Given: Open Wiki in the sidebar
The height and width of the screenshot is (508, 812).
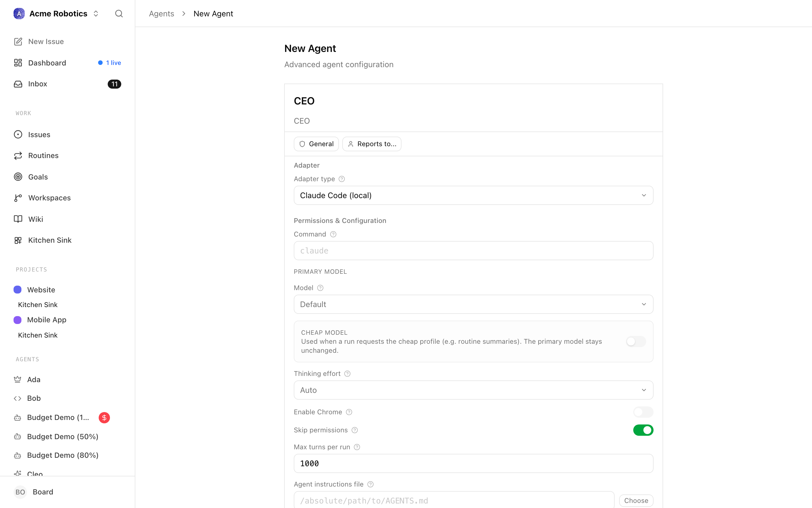Looking at the screenshot, I should tap(67, 219).
